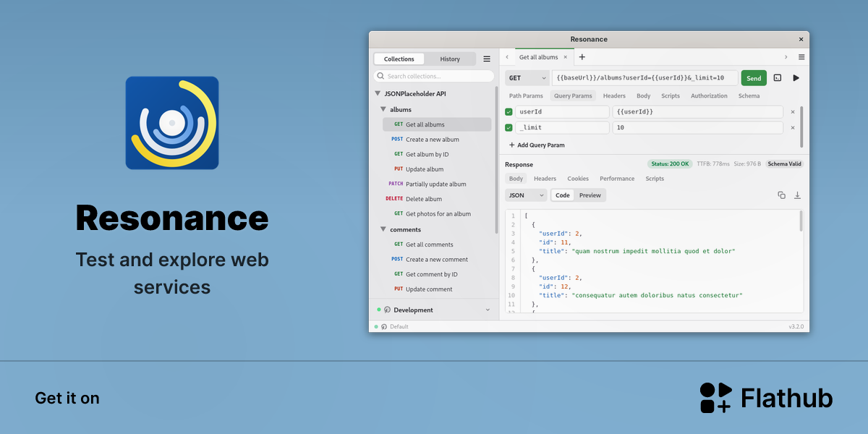
Task: Select Get all albums request
Action: click(x=437, y=124)
